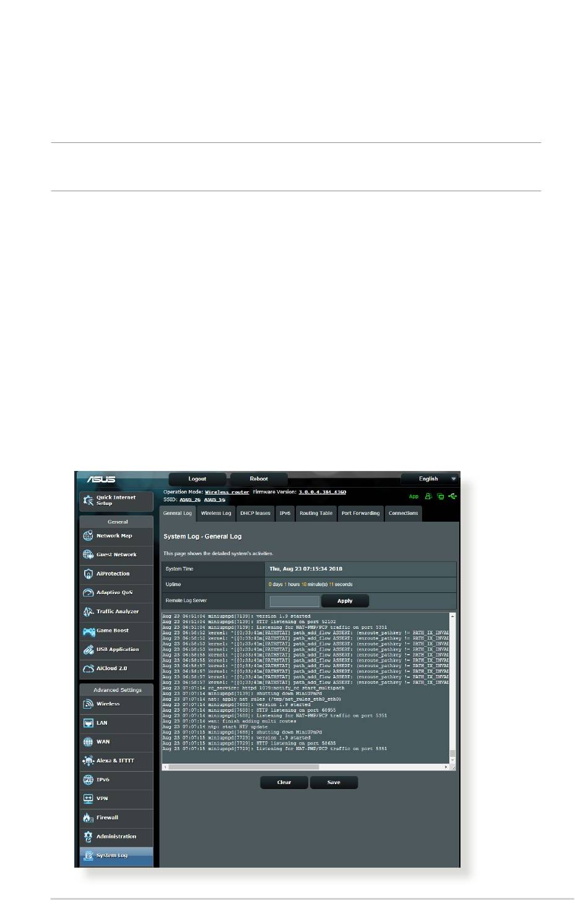Click the AiCloud 2.0 cloud icon
The width and height of the screenshot is (588, 919).
coord(89,669)
